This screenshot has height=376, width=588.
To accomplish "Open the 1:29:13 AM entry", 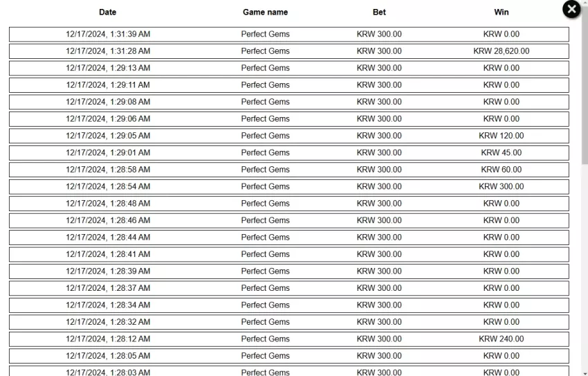I will 289,68.
